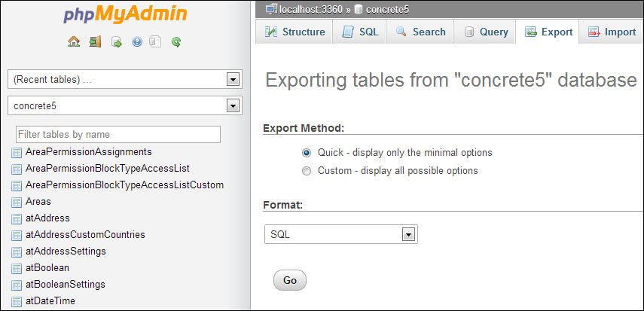This screenshot has height=311, width=644.
Task: Click the atBoolean table icon
Action: [x=17, y=268]
